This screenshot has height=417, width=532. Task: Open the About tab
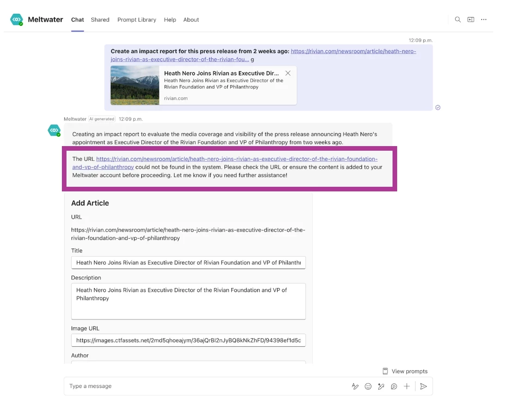(191, 20)
